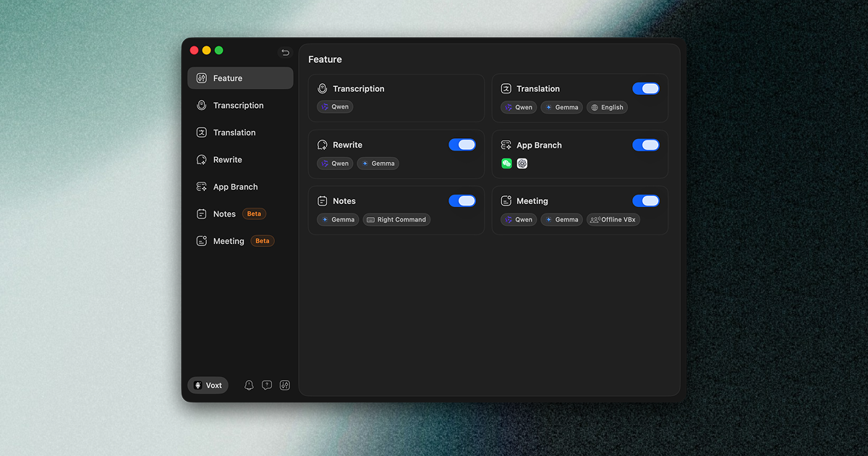This screenshot has height=456, width=868.
Task: Click the App Branch icon in sidebar
Action: click(x=202, y=187)
